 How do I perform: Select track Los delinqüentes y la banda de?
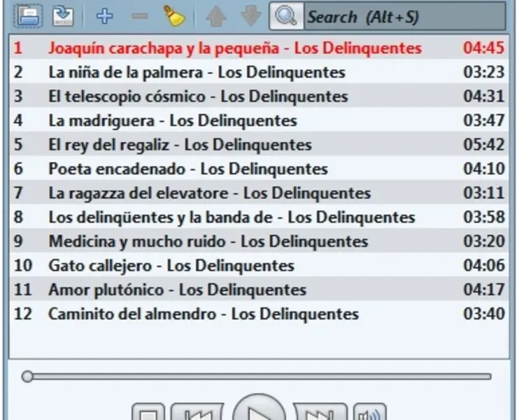pyautogui.click(x=259, y=217)
